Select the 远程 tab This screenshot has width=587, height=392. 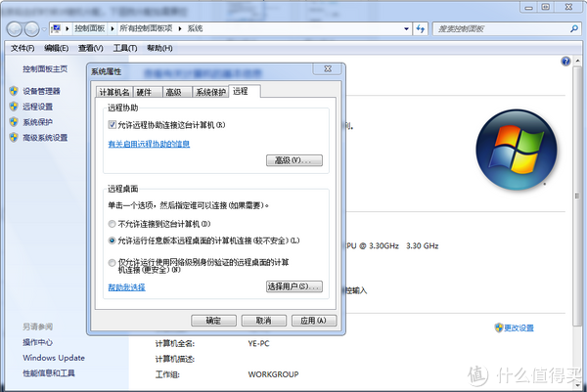pos(244,91)
